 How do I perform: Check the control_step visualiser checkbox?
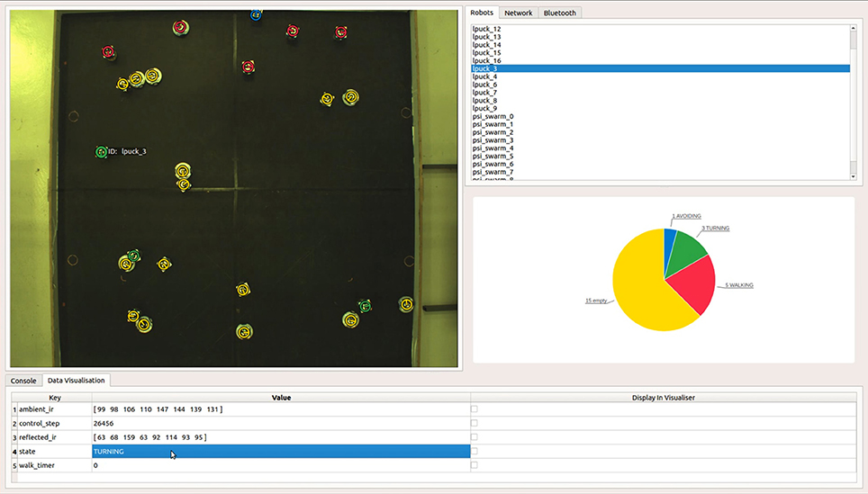coord(474,423)
